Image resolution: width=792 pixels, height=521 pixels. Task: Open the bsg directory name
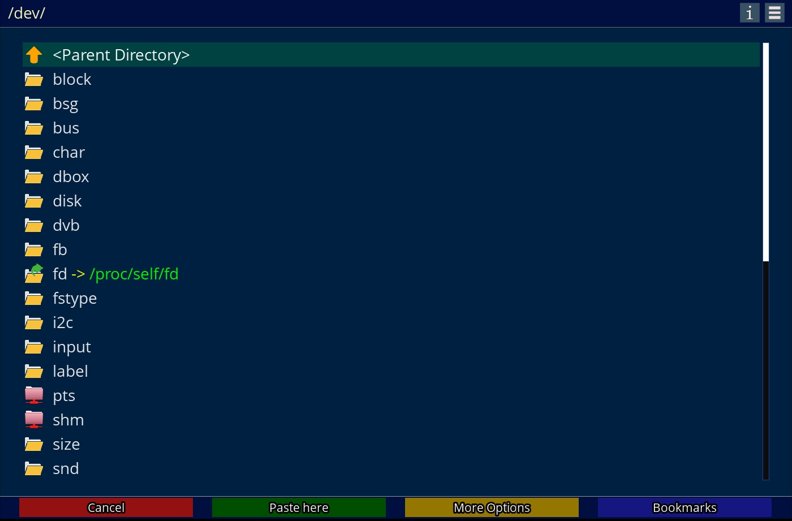pyautogui.click(x=65, y=104)
